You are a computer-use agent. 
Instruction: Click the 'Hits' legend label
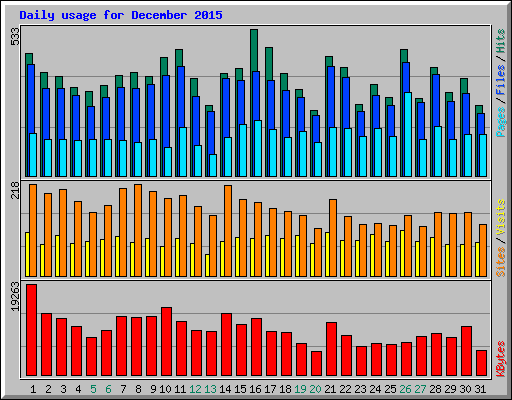pyautogui.click(x=500, y=41)
